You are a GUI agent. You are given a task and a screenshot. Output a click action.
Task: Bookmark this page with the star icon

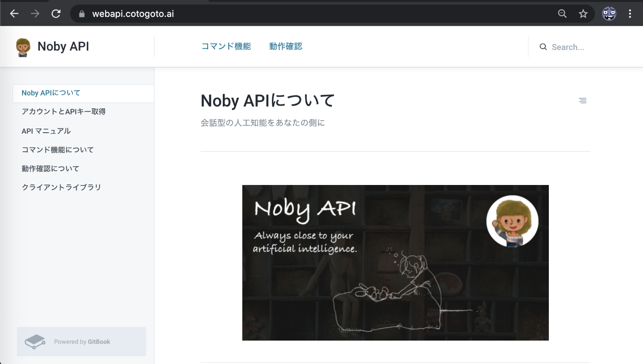[583, 14]
